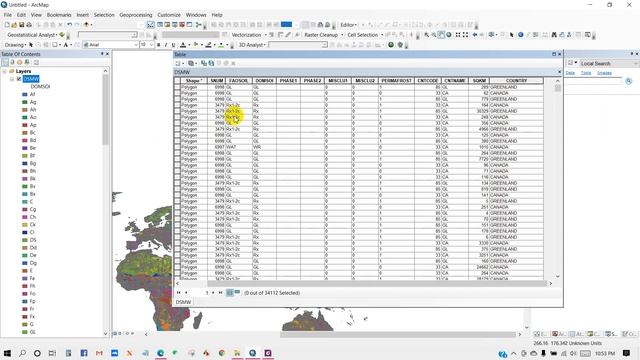Show all records button in table footer

coord(230,292)
